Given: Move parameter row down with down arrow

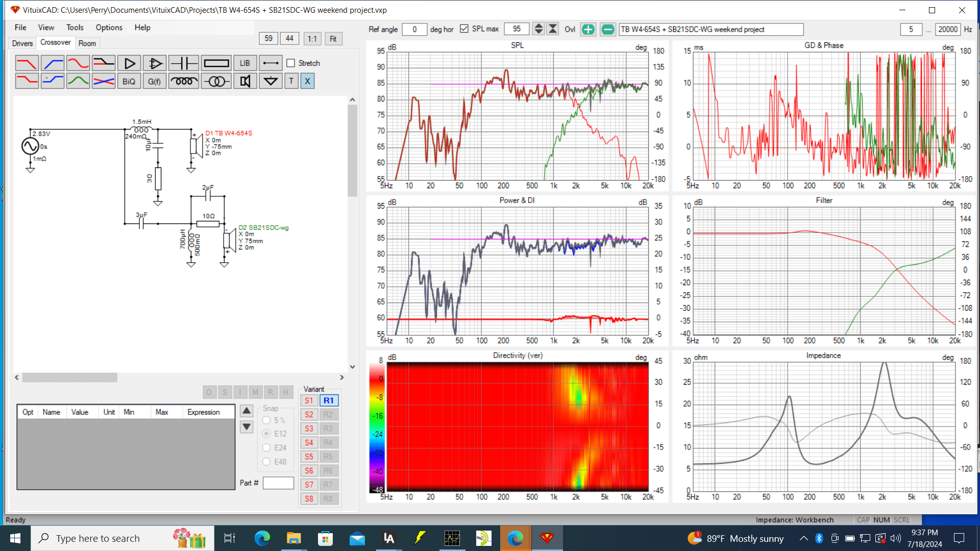Looking at the screenshot, I should [247, 427].
